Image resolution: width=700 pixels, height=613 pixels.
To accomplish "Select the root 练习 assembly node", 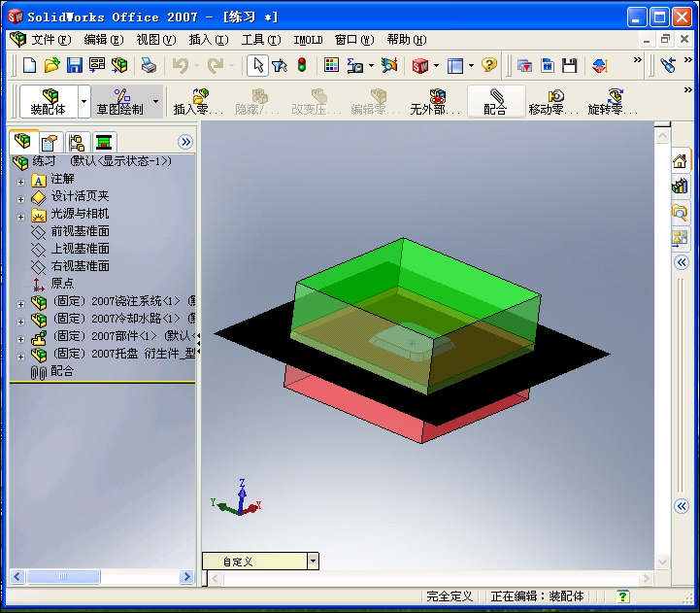I will tap(102, 161).
